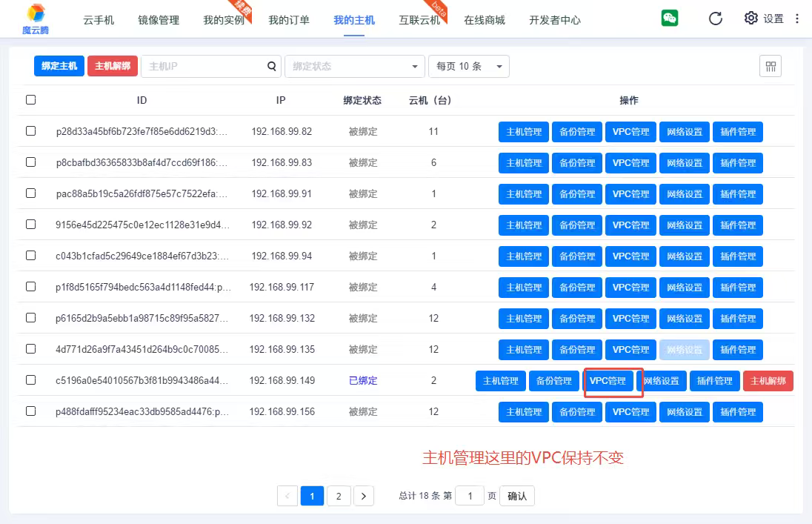Open settings via the gear icon
This screenshot has width=812, height=524.
click(x=751, y=19)
